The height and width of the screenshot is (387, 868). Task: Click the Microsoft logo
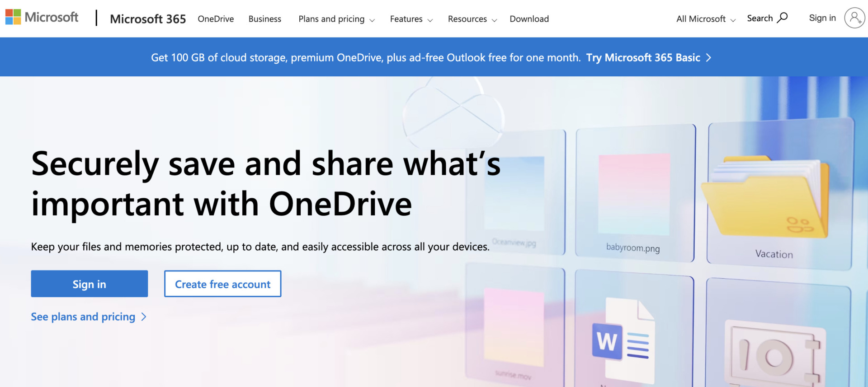pos(42,17)
